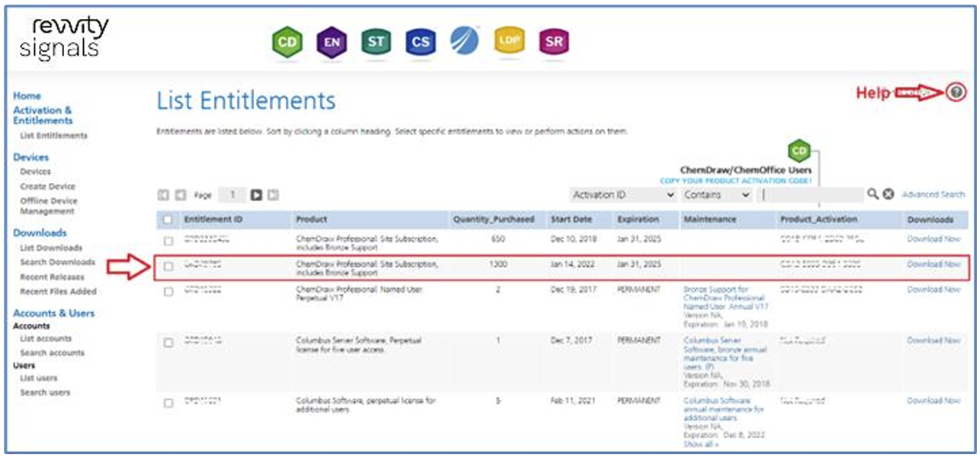This screenshot has height=458, width=980.
Task: Go to last page arrow
Action: pos(273,195)
